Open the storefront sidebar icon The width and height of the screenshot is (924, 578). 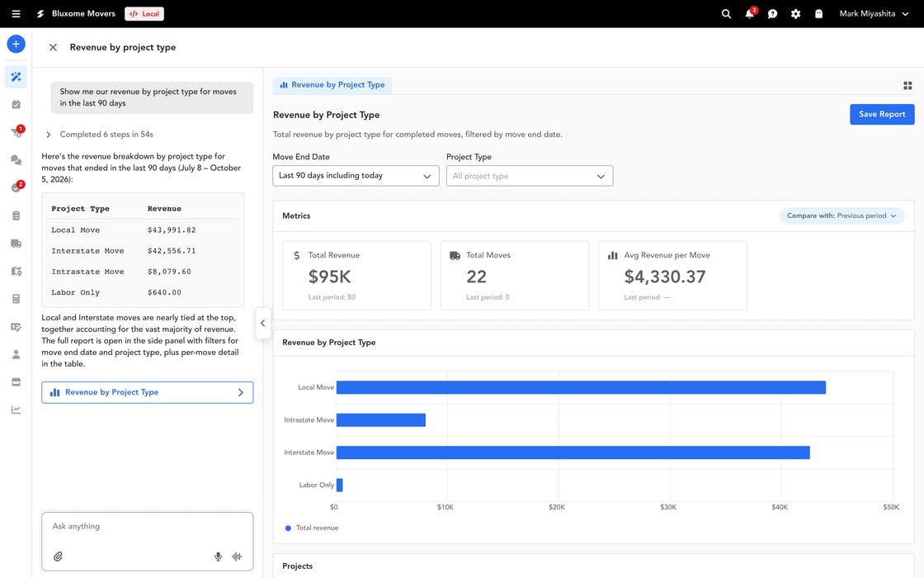pos(16,382)
